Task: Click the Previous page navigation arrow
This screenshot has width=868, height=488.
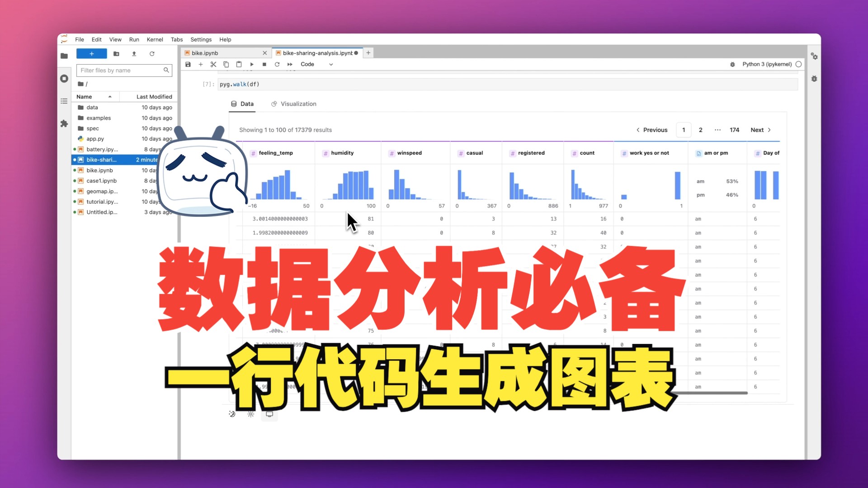Action: click(638, 129)
